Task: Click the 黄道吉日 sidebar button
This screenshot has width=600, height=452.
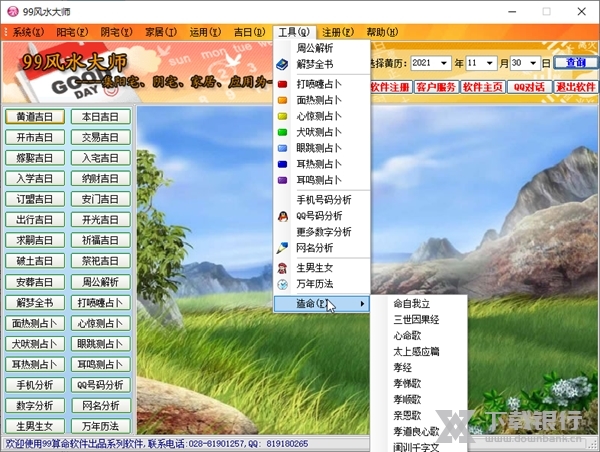Action: pos(35,117)
